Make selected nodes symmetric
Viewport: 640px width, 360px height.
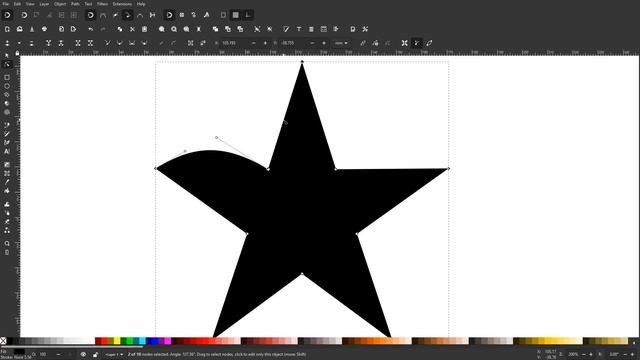point(132,43)
